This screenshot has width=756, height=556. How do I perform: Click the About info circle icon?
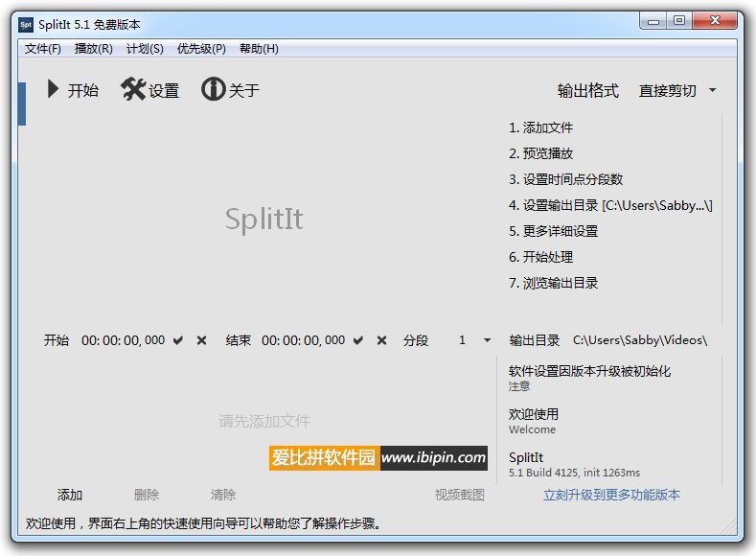point(213,89)
